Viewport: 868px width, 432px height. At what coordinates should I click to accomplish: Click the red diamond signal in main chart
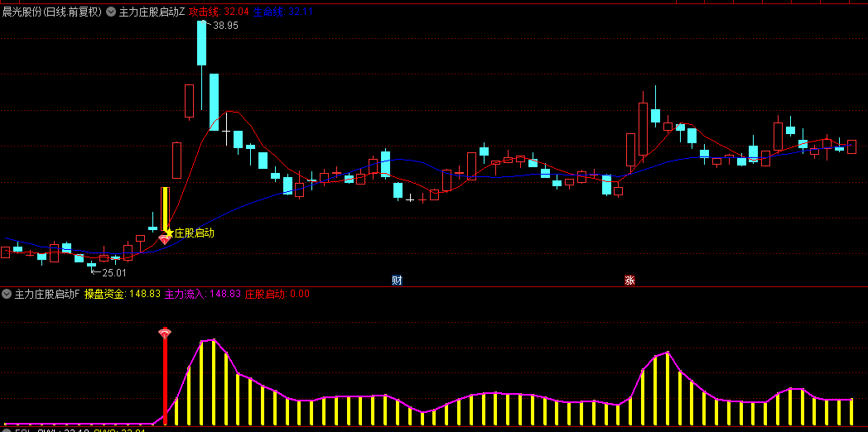pyautogui.click(x=165, y=239)
